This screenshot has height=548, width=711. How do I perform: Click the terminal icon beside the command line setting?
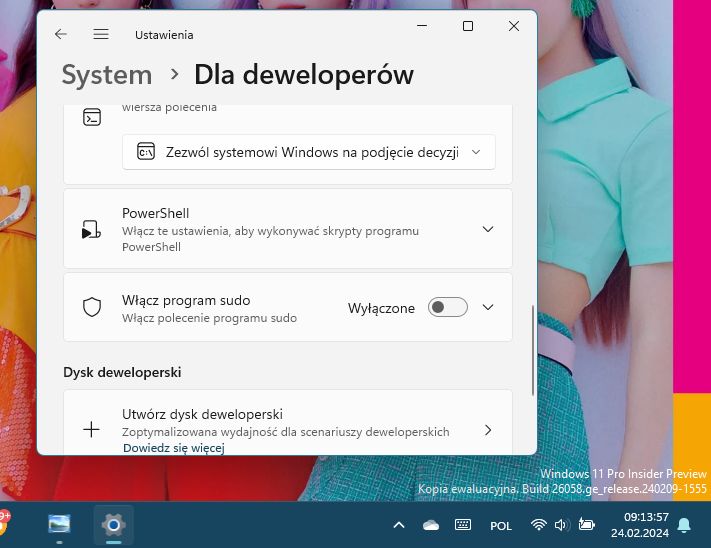point(92,117)
